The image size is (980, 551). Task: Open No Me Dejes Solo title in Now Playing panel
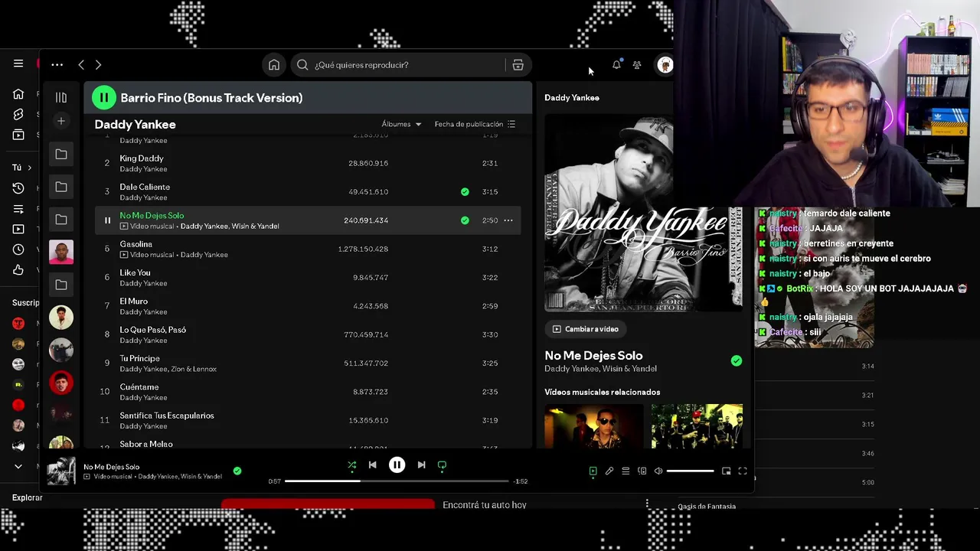593,356
